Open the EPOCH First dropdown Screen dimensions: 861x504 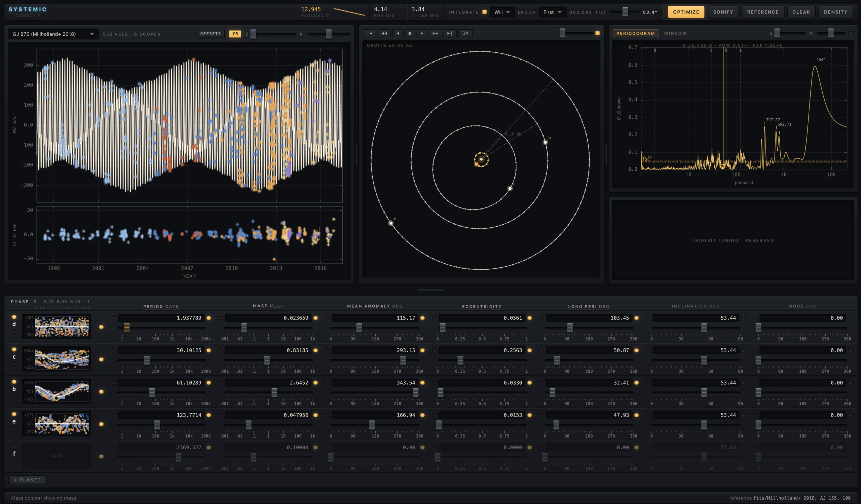(553, 12)
